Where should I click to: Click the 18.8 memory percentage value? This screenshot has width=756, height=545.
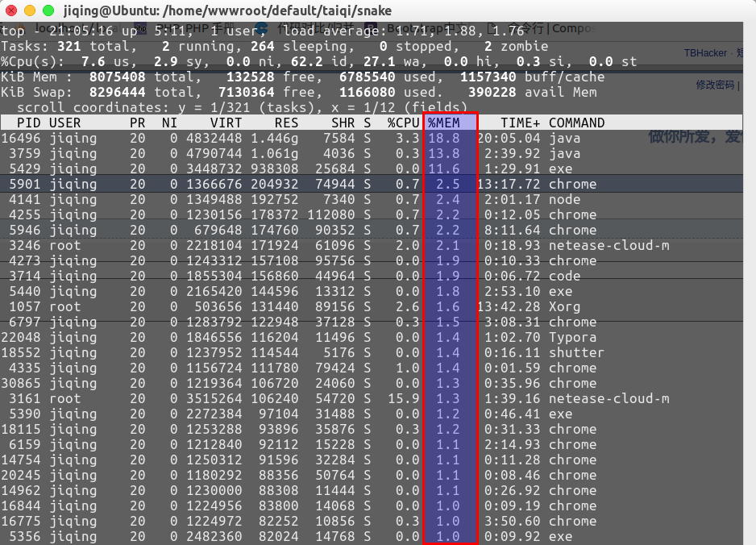tap(444, 139)
